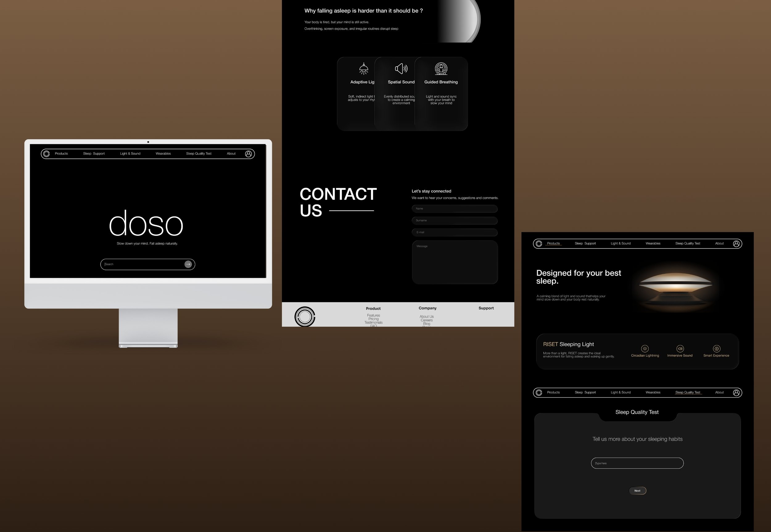Screen dimensions: 771x532
Task: Open Sleep Support in the product page navbar
Action: pos(585,244)
